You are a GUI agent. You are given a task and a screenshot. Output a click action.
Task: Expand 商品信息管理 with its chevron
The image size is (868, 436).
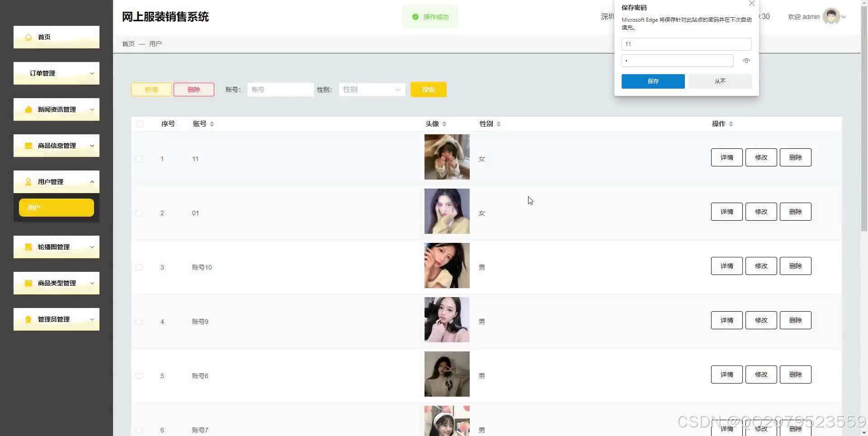pos(92,146)
